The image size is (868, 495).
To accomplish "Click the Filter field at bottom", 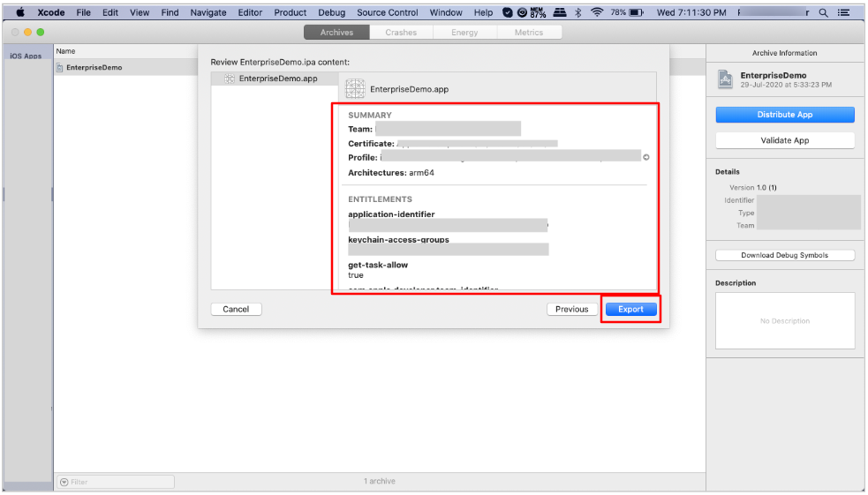I will tap(116, 482).
